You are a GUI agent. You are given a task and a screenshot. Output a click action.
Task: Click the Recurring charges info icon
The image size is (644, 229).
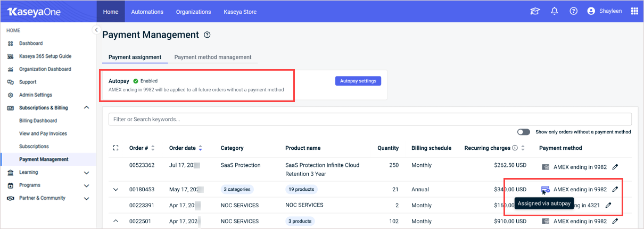pos(515,148)
